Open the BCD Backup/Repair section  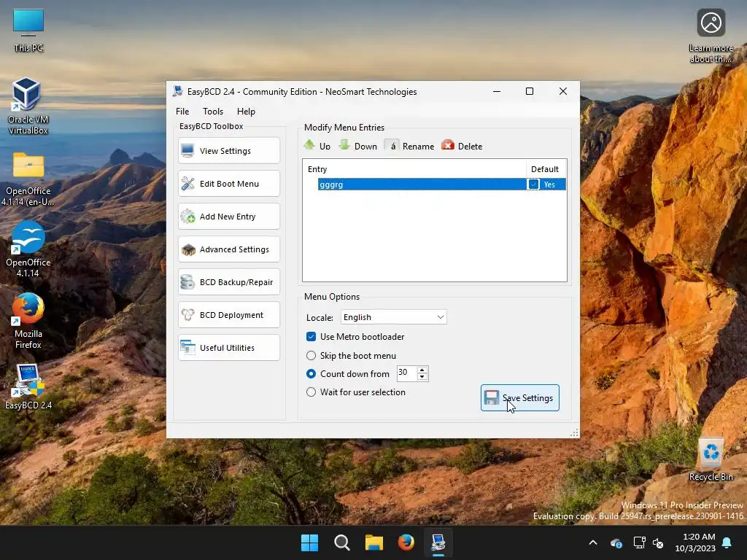point(228,282)
